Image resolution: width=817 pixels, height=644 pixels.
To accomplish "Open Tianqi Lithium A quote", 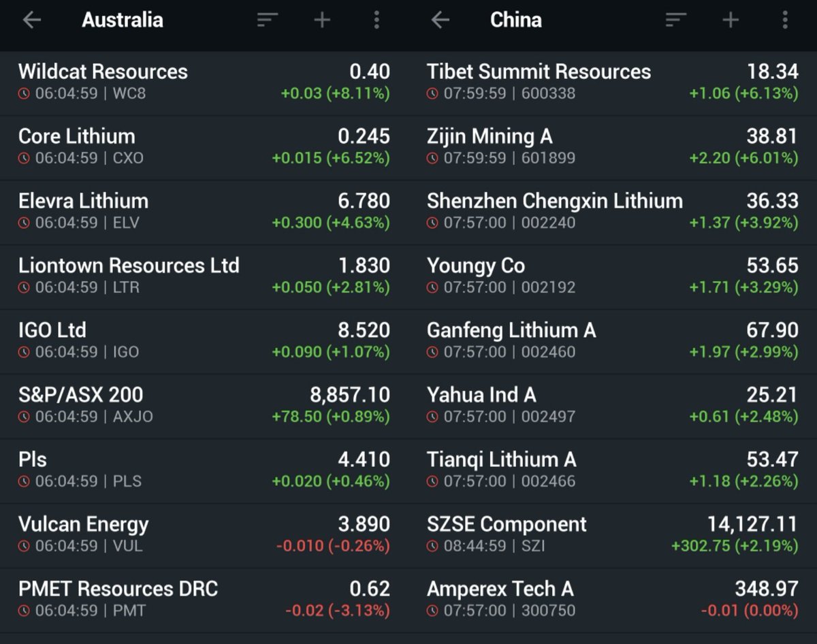I will 613,471.
